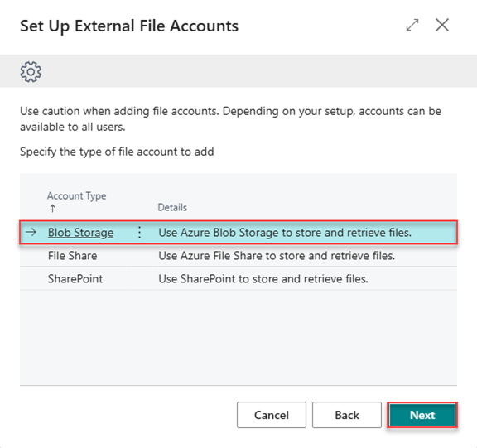Viewport: 477px width, 448px height.
Task: Sort by Account Type column header
Action: 77,195
